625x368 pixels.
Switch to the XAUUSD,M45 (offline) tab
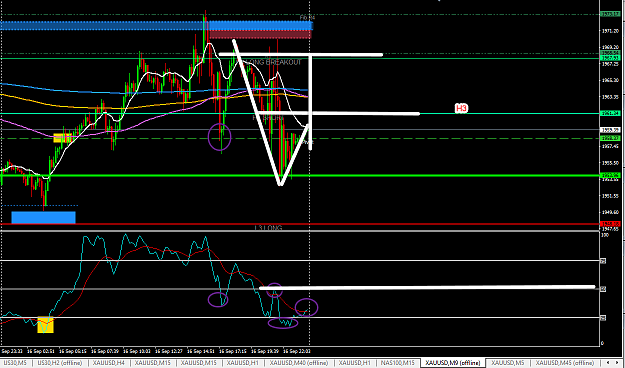pyautogui.click(x=565, y=363)
